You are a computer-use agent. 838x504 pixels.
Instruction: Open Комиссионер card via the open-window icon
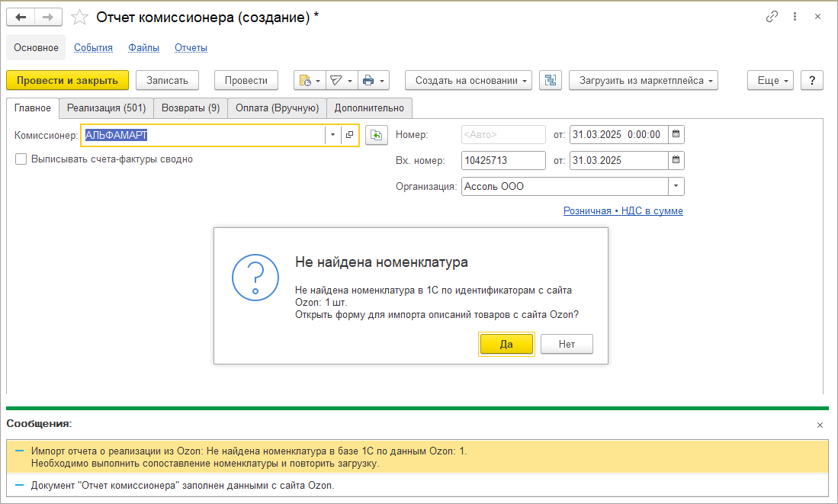348,135
